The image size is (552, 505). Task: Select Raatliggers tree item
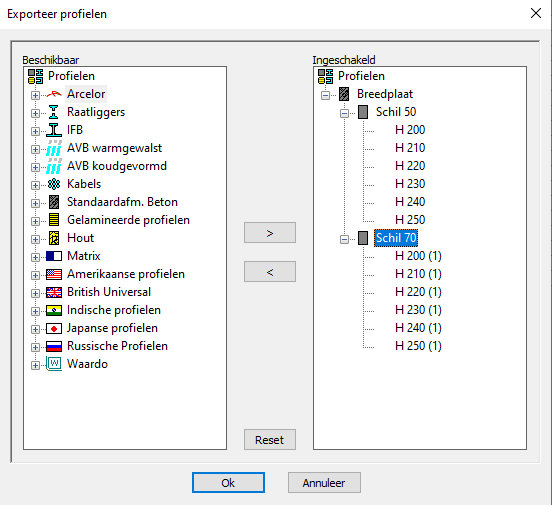tap(96, 112)
